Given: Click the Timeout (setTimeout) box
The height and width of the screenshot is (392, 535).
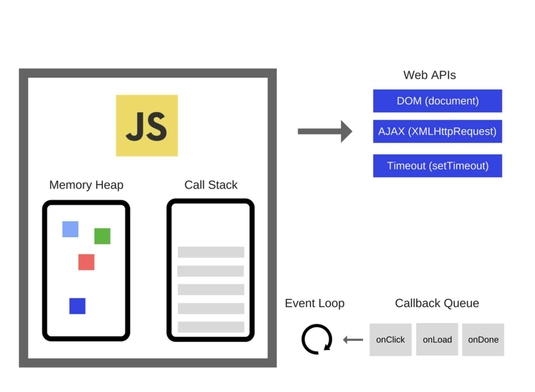Looking at the screenshot, I should [437, 166].
